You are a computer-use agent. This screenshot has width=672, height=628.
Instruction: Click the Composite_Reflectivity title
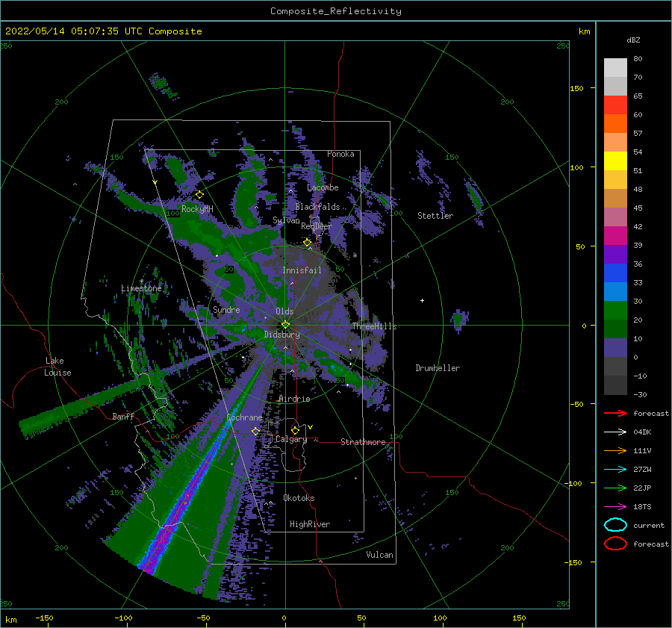(x=336, y=11)
